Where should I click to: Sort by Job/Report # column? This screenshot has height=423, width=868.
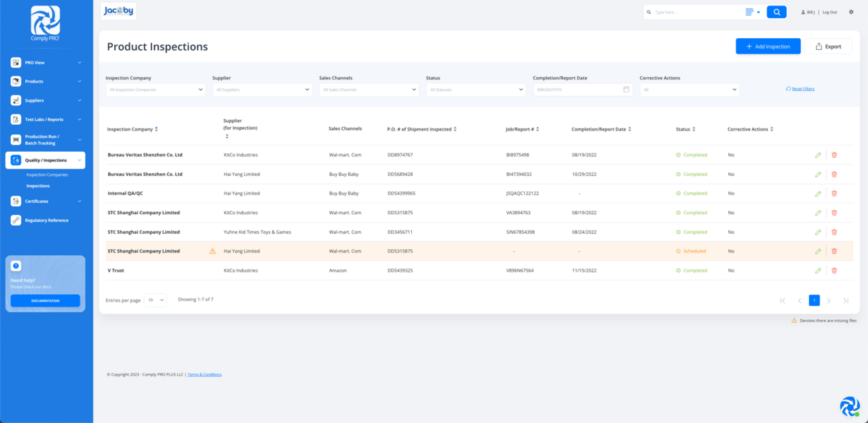pos(537,129)
